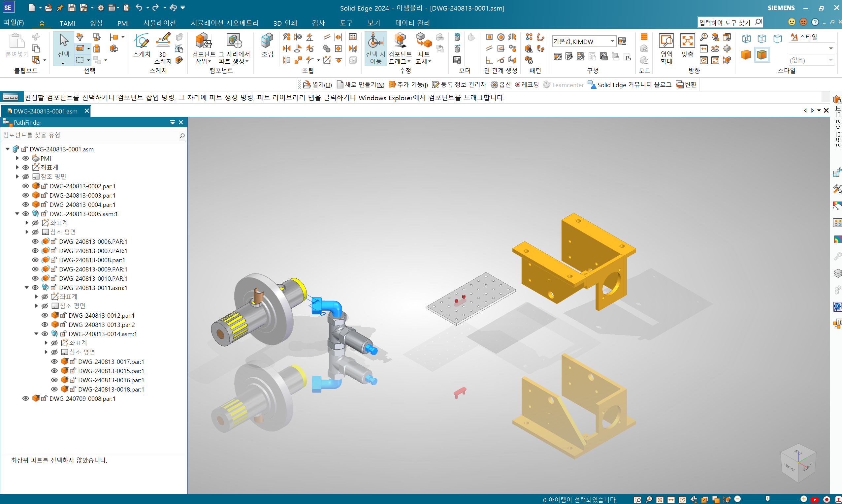842x504 pixels.
Task: Open 등록 정보 관리자
Action: [x=459, y=84]
